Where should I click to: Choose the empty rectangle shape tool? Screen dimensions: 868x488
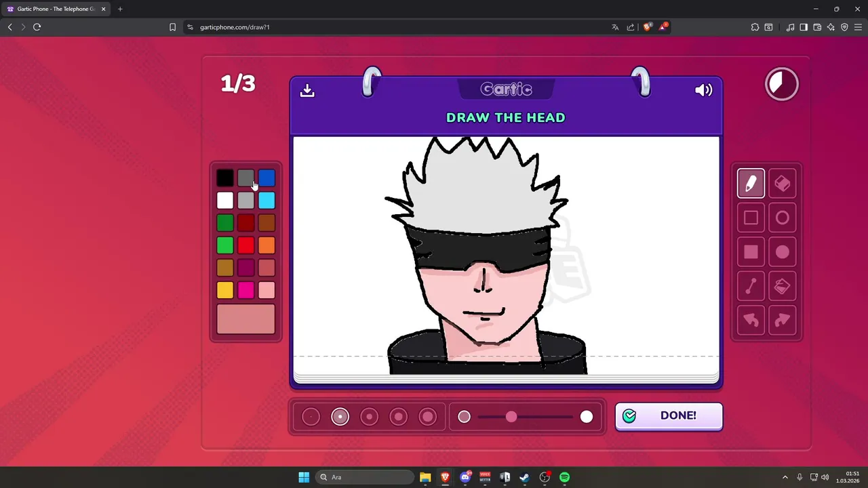coord(751,218)
